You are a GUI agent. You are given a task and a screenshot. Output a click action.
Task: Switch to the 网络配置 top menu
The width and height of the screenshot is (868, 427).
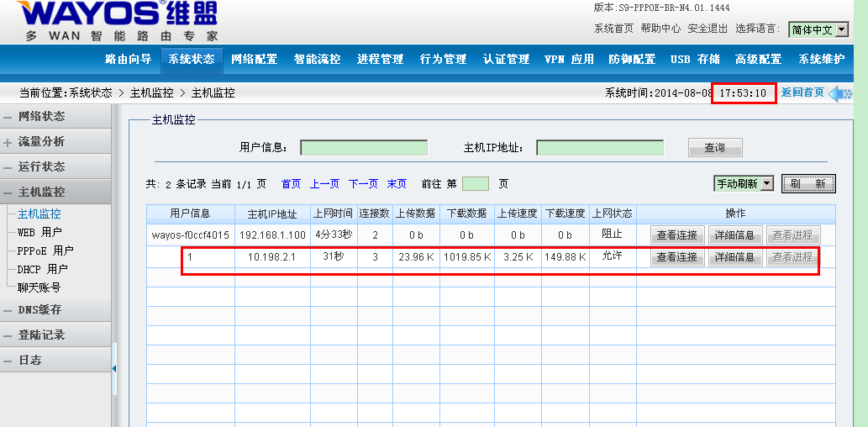254,60
